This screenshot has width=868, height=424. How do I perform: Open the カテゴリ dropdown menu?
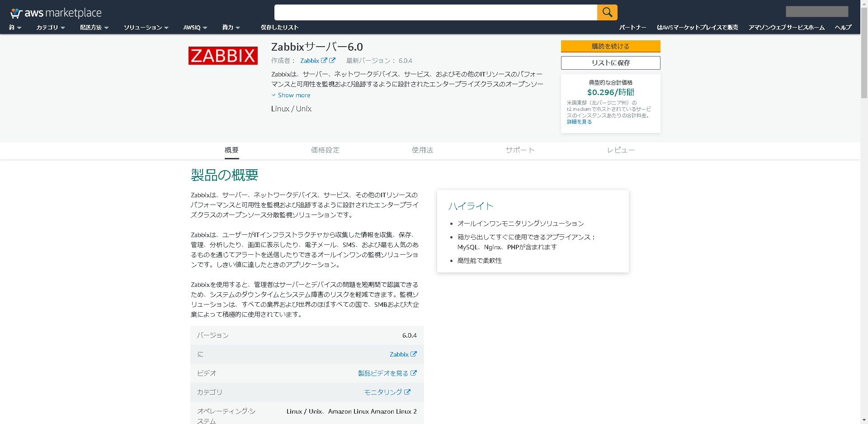(51, 28)
